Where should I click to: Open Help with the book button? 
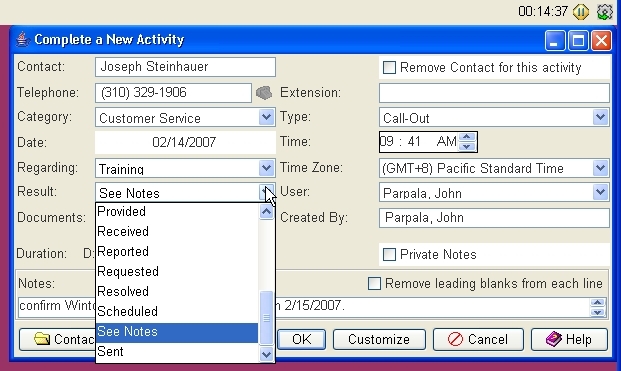(x=569, y=339)
